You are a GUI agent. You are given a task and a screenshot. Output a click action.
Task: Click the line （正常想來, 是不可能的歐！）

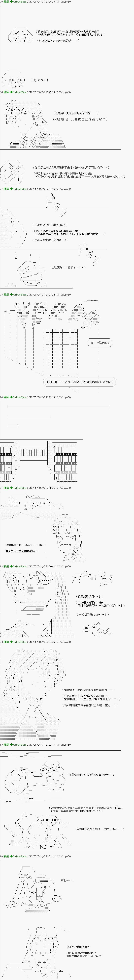(50, 225)
